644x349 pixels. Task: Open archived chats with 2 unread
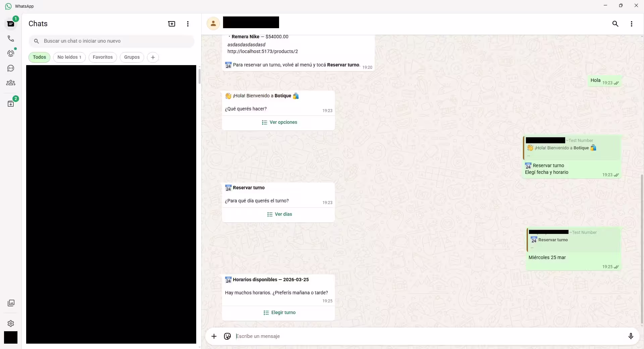coord(11,103)
